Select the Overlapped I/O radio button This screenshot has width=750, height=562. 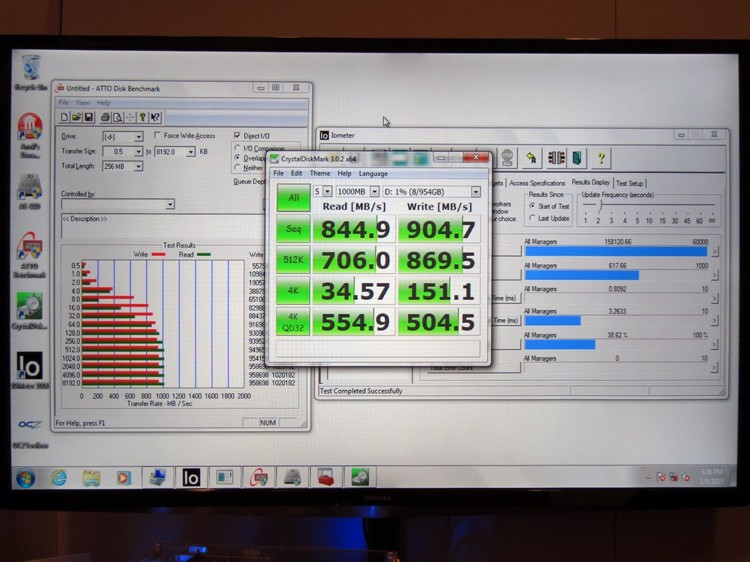pyautogui.click(x=237, y=157)
